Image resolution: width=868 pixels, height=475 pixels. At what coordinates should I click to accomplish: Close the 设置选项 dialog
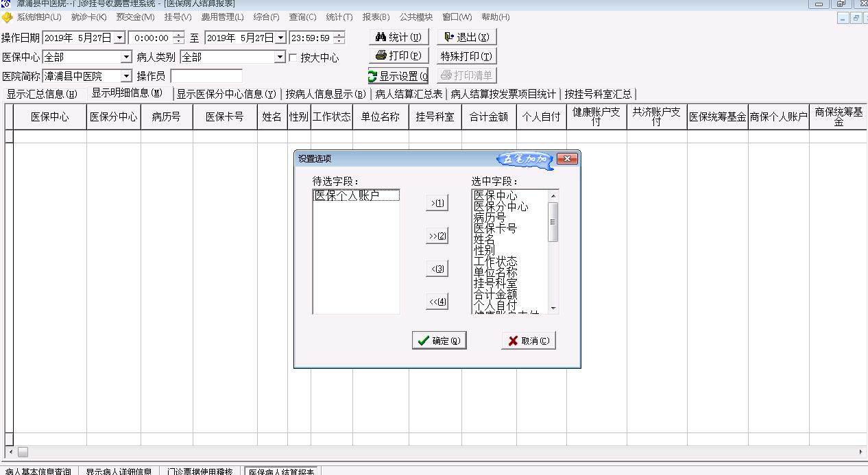tap(567, 159)
